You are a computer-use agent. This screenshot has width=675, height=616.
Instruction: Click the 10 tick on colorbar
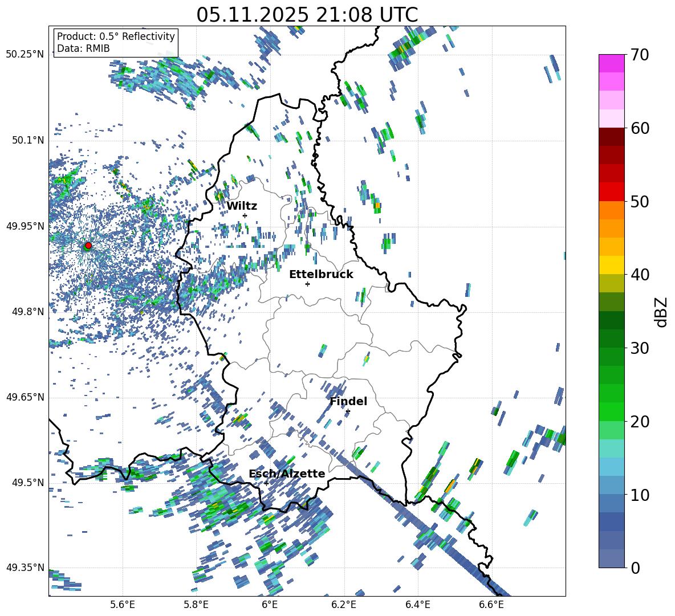point(640,495)
